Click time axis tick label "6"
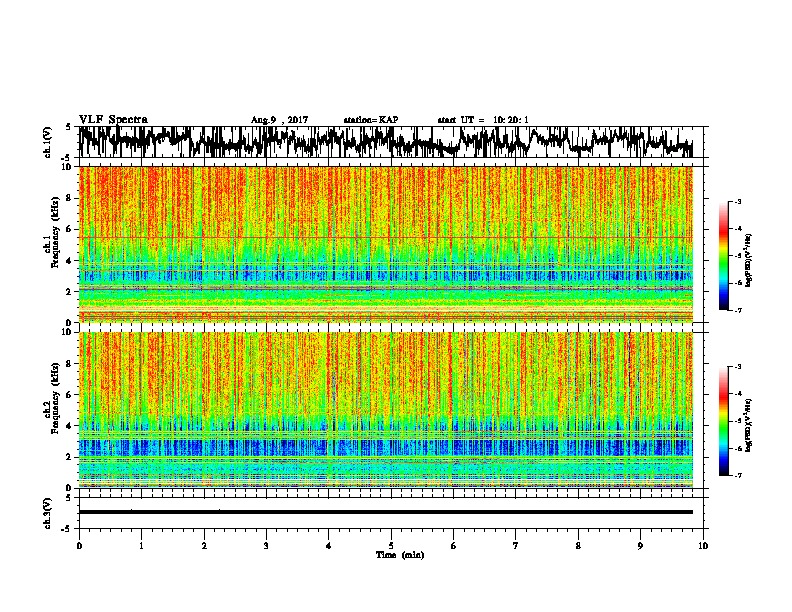Image resolution: width=792 pixels, height=612 pixels. [x=454, y=546]
